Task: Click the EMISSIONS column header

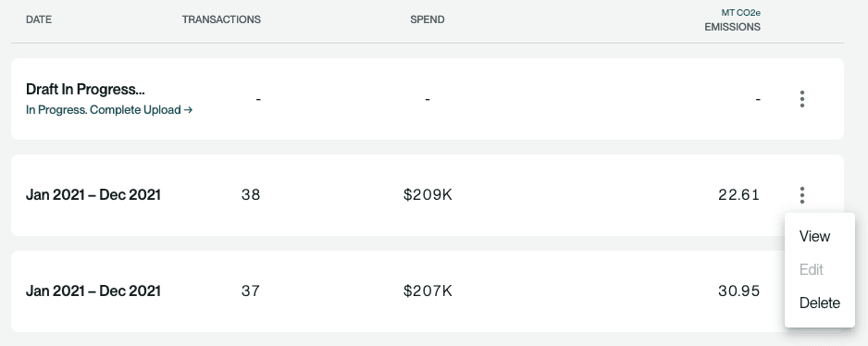Action: (x=732, y=27)
